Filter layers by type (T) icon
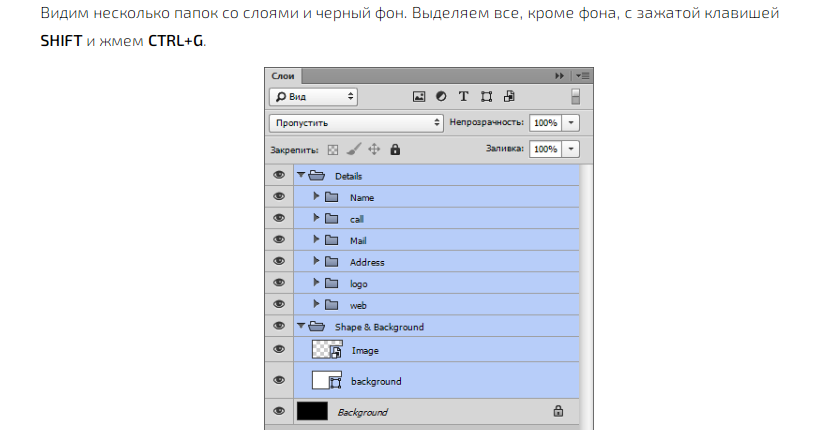Viewport: 830px width, 430px height. (463, 97)
